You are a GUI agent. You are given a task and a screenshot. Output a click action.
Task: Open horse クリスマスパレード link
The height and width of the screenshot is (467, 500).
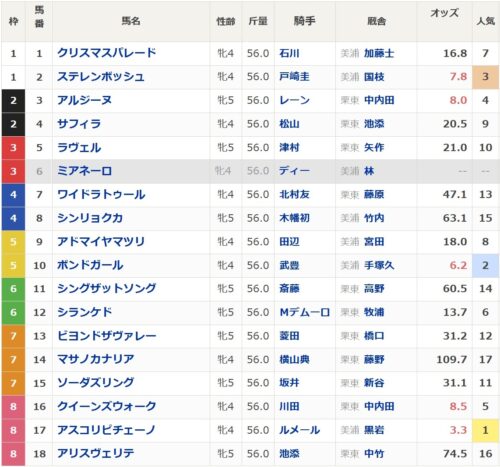[x=107, y=53]
